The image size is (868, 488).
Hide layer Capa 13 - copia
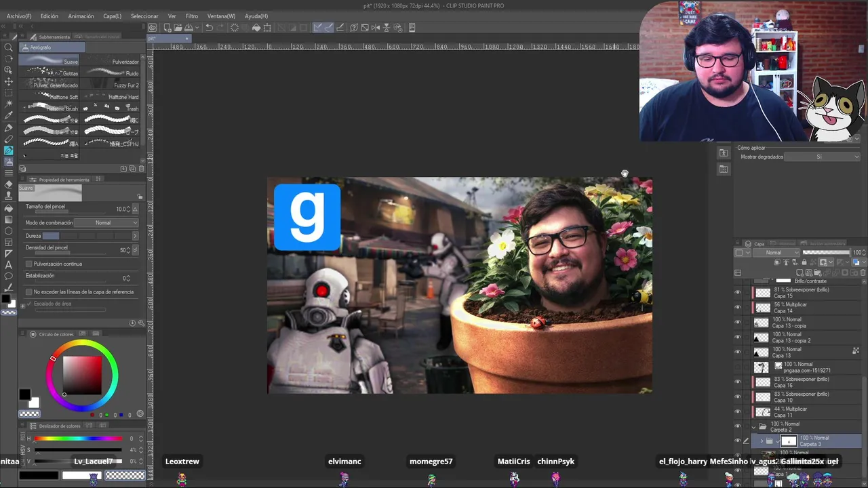[738, 323]
